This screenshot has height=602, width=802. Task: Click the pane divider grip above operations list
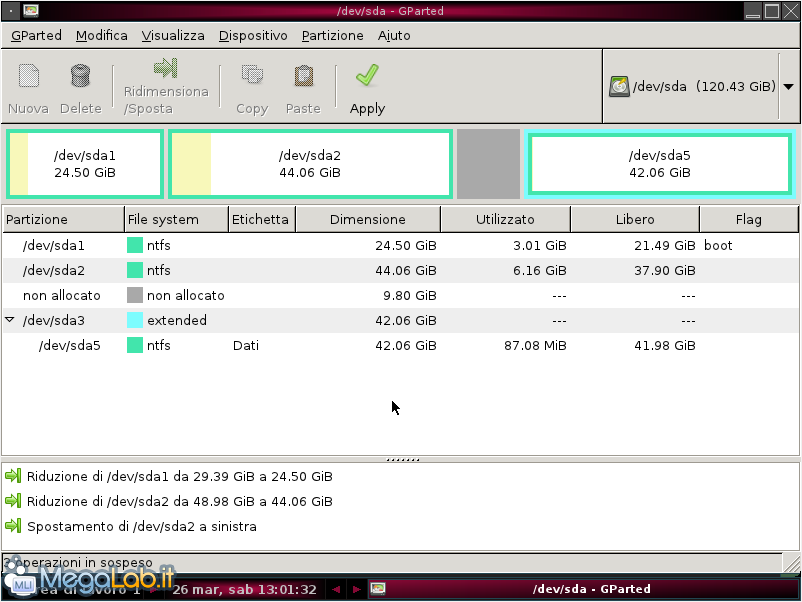click(403, 459)
